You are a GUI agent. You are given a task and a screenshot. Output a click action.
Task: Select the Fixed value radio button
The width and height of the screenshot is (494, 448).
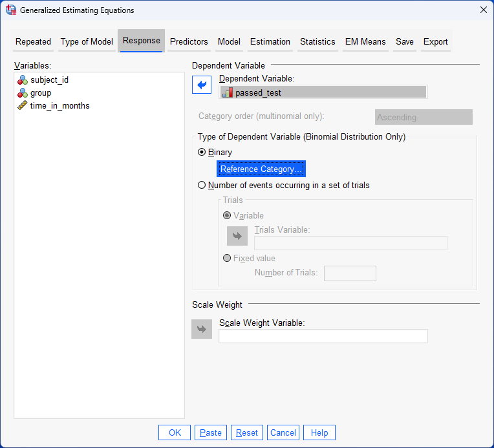(x=227, y=259)
